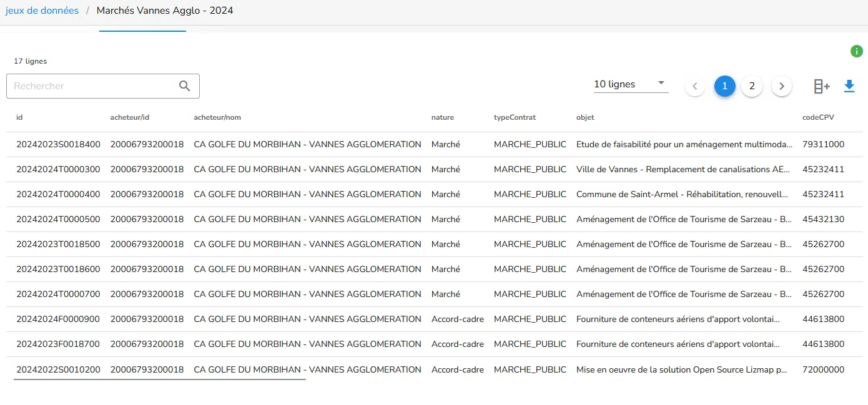Image resolution: width=868 pixels, height=405 pixels.
Task: Click the search magnifier icon
Action: pyautogui.click(x=184, y=86)
